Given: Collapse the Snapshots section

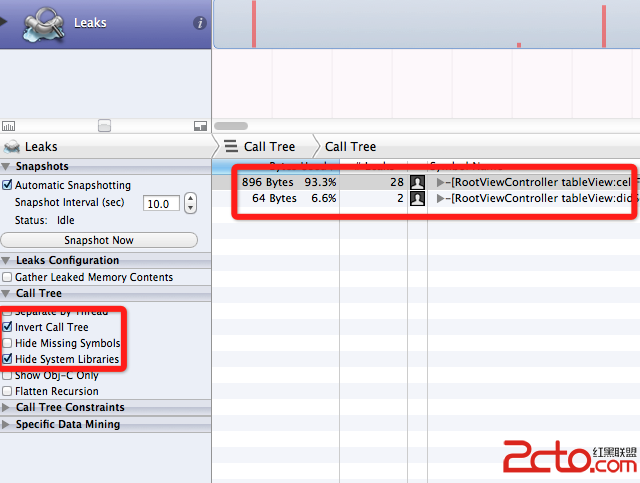Looking at the screenshot, I should pos(6,167).
